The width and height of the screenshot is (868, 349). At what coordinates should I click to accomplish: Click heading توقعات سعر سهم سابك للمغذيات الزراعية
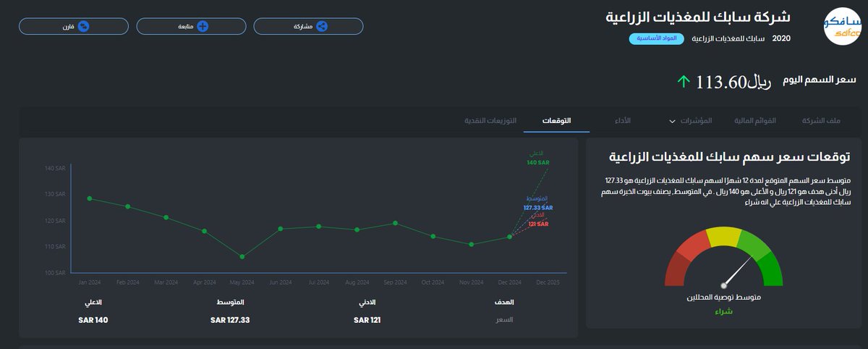729,156
